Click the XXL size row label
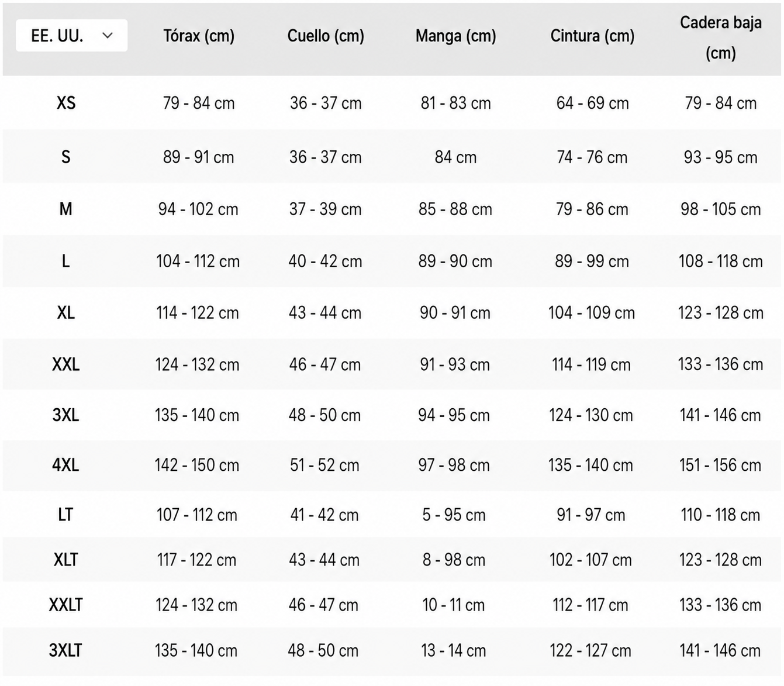784x686 pixels. (66, 365)
